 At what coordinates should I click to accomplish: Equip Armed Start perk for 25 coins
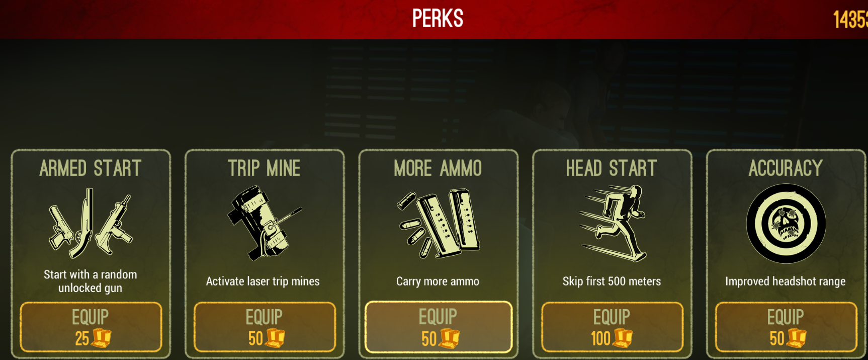pyautogui.click(x=91, y=327)
